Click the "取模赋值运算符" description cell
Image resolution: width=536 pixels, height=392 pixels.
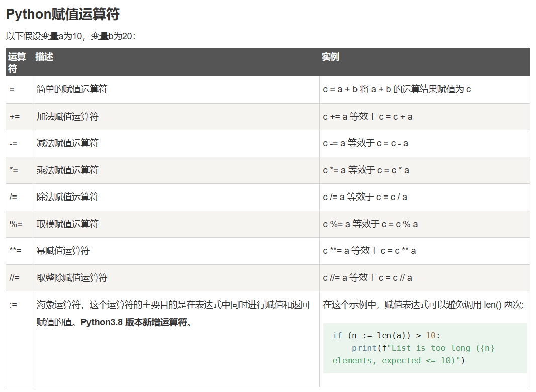[67, 224]
